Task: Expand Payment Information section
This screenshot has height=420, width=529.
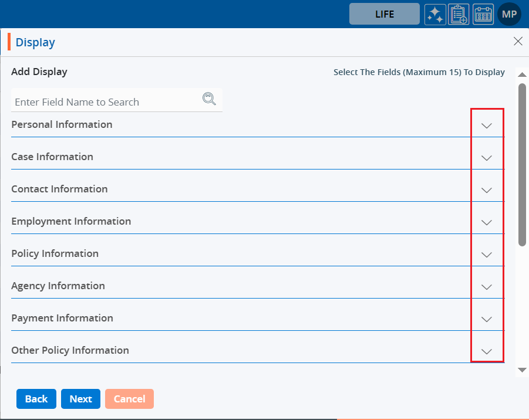Action: tap(486, 319)
